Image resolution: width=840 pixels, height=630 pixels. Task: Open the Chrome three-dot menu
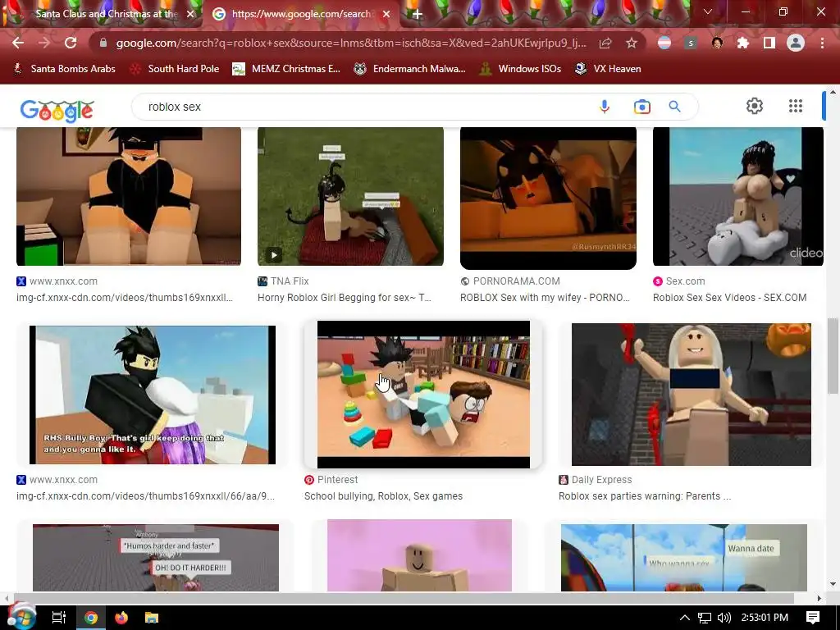pos(822,43)
